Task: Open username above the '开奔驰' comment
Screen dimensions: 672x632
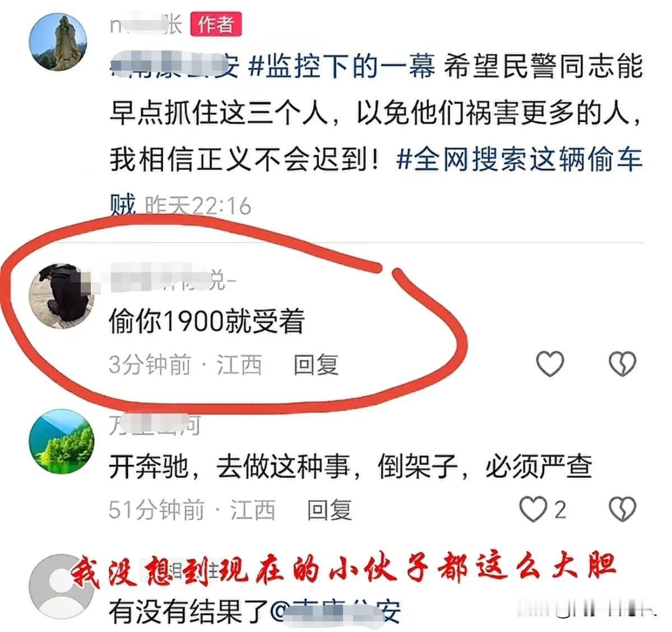Action: pos(155,425)
